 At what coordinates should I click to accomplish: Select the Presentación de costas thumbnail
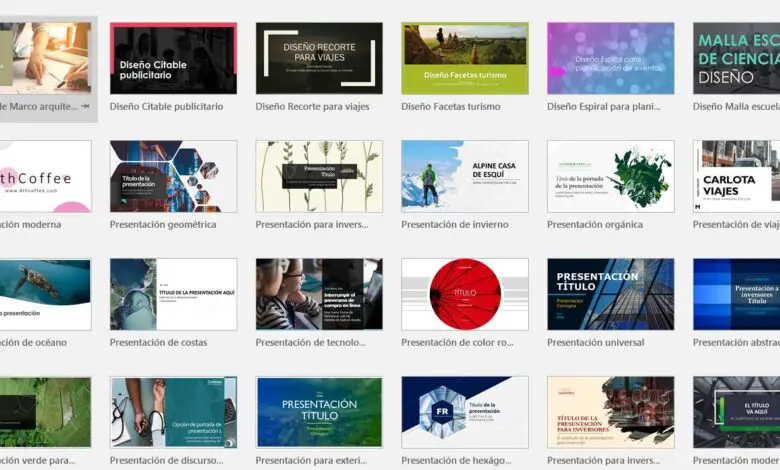(x=173, y=294)
